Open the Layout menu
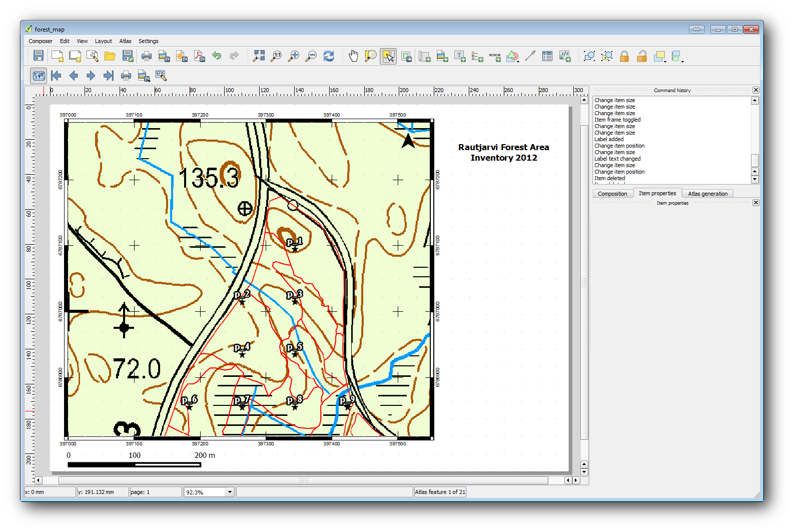Viewport: 794px width, 532px height. coord(103,41)
